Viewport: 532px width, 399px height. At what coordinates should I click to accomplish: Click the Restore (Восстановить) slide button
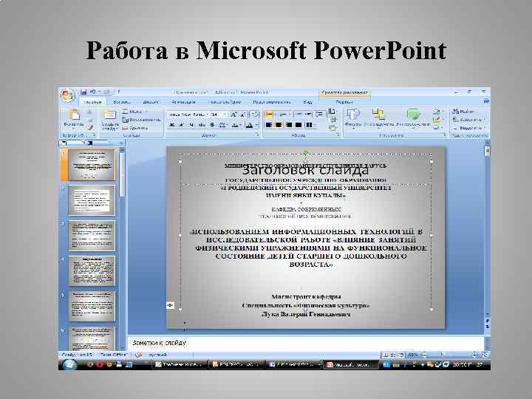(141, 120)
